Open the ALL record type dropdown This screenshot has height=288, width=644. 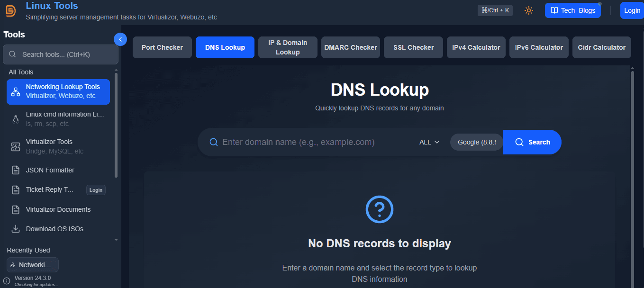tap(429, 142)
